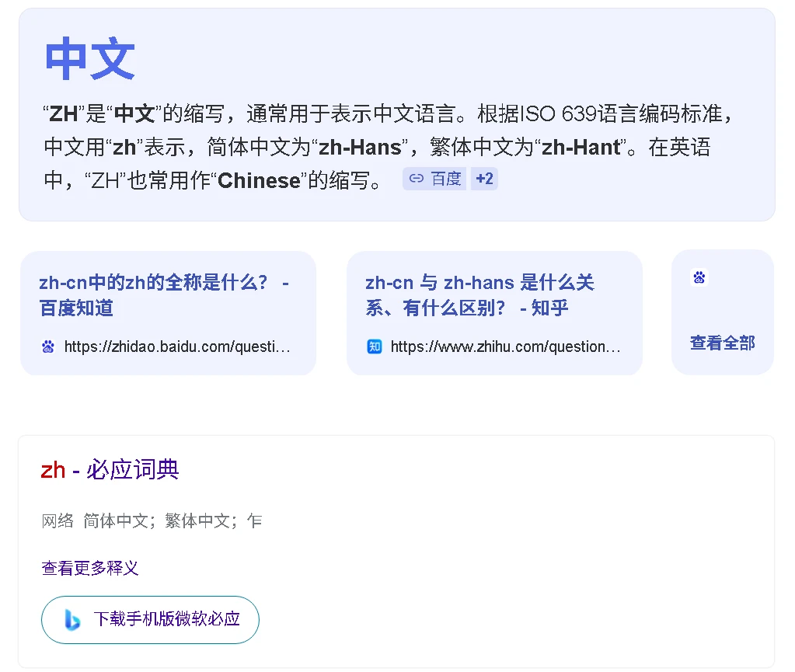795x672 pixels.
Task: Click the www.zhihu.com question URL
Action: click(x=505, y=346)
